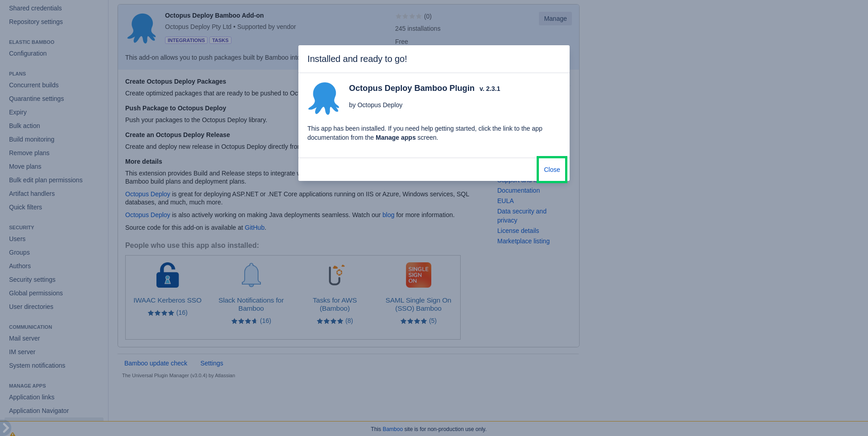Image resolution: width=868 pixels, height=436 pixels.
Task: Open Security settings page
Action: pos(32,280)
